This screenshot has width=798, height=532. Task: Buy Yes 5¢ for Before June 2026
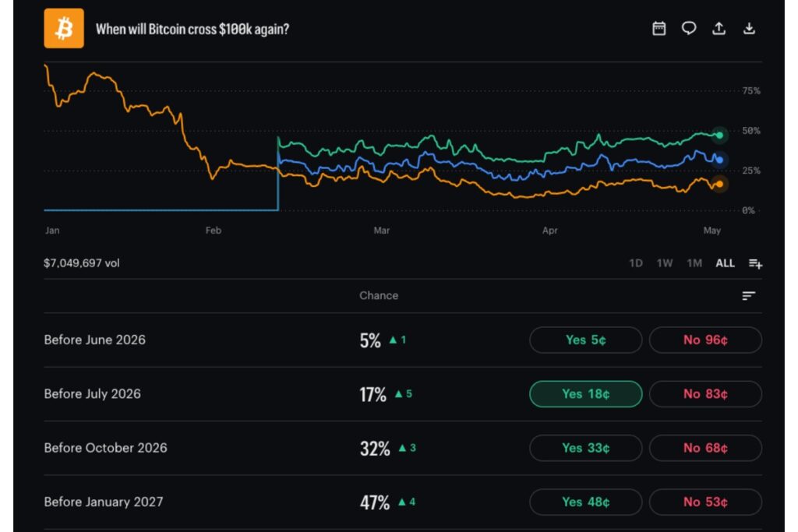(586, 340)
